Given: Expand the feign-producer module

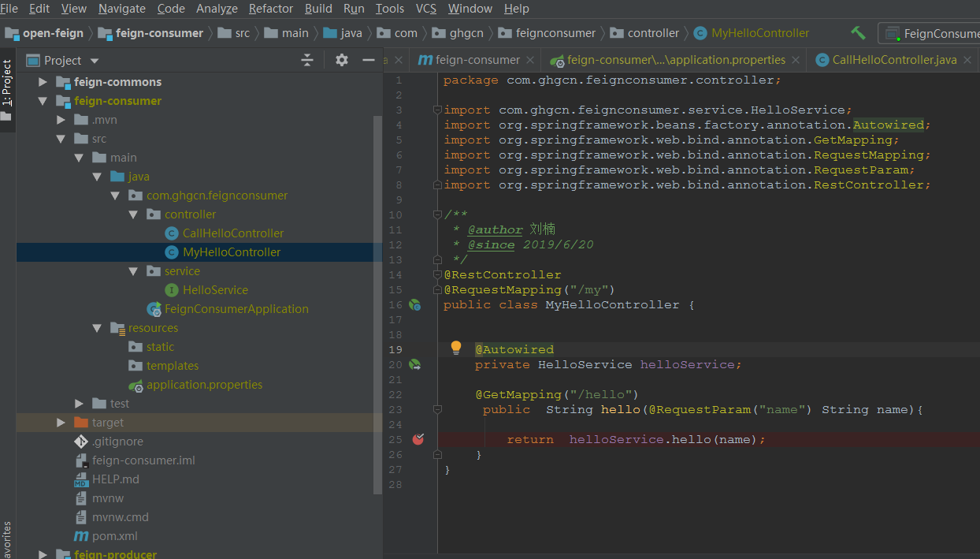Looking at the screenshot, I should click(x=43, y=554).
